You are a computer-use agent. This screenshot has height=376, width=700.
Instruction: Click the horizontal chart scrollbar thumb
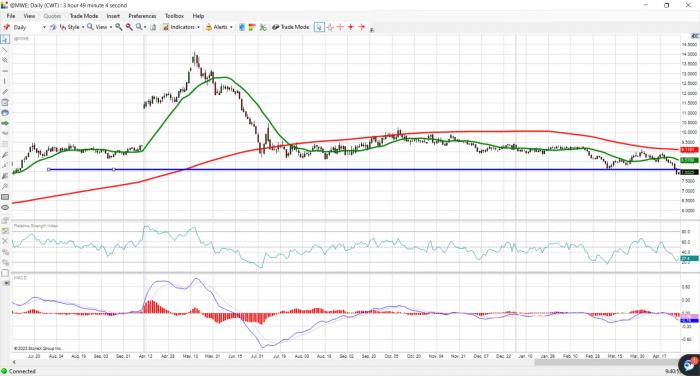click(607, 362)
